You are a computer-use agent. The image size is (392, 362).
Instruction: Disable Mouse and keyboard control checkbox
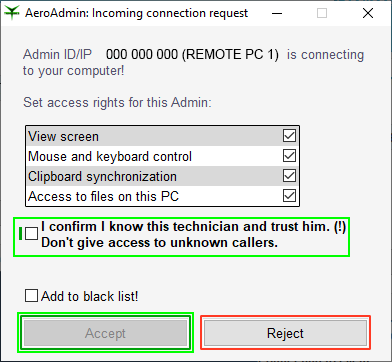(x=289, y=156)
